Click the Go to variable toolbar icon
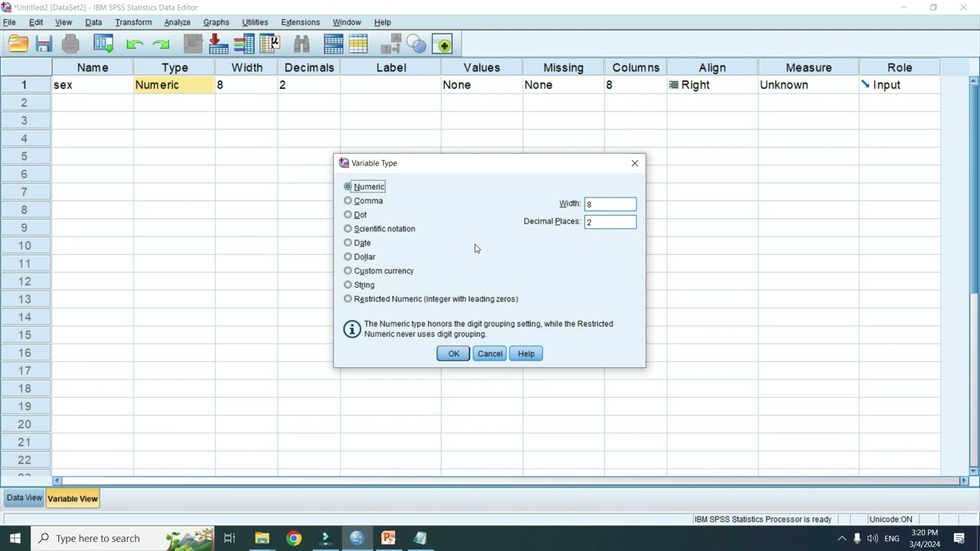This screenshot has height=551, width=980. tap(219, 44)
